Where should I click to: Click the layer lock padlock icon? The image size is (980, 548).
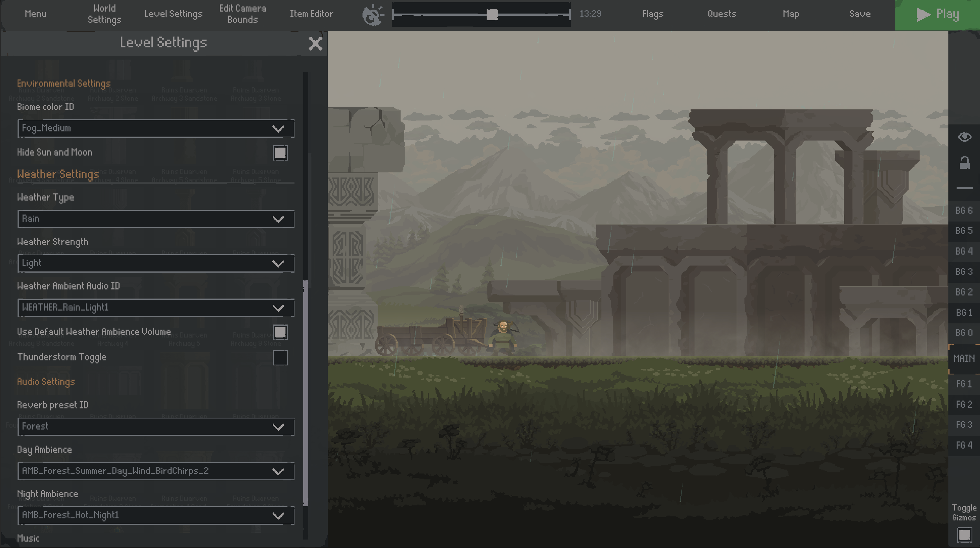pyautogui.click(x=964, y=163)
